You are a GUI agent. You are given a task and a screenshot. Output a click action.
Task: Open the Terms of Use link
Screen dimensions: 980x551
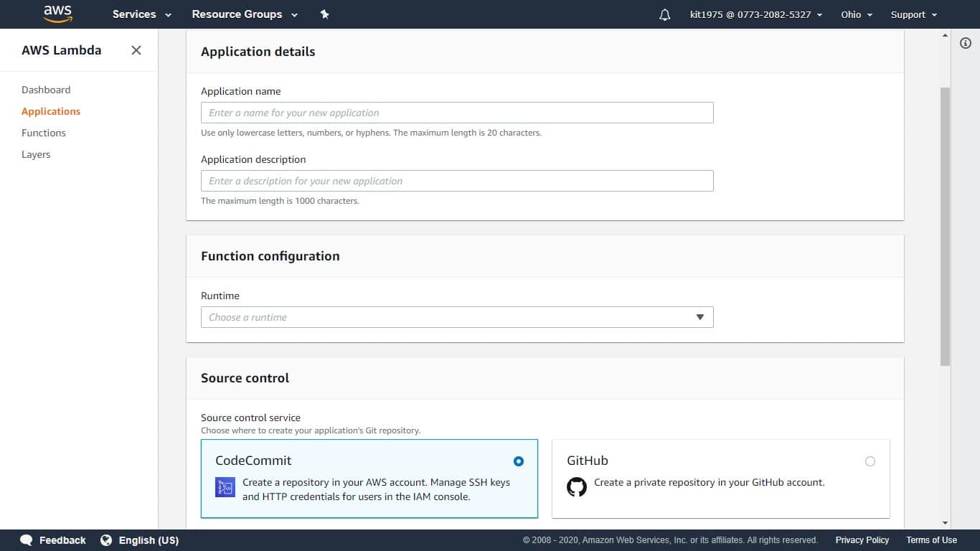pos(931,540)
